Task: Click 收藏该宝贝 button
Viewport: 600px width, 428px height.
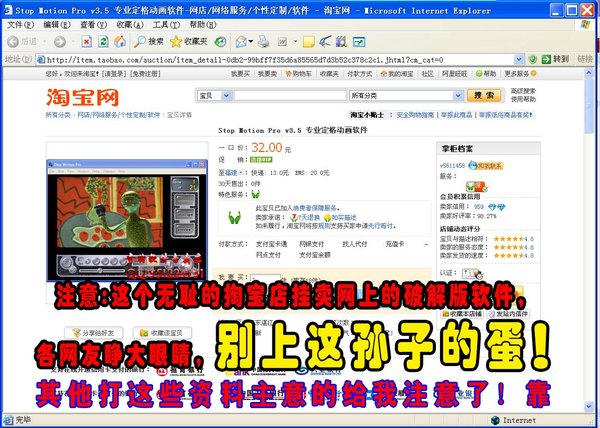Action: (162, 333)
